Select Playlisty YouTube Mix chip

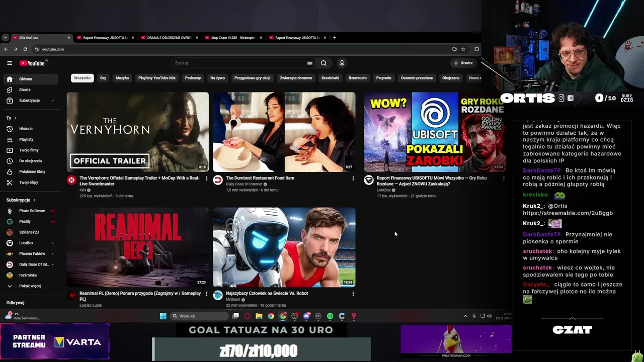(157, 78)
